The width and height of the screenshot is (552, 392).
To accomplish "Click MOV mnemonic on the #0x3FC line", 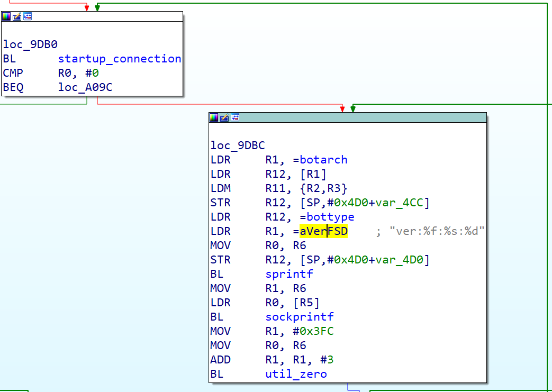I will coord(220,331).
